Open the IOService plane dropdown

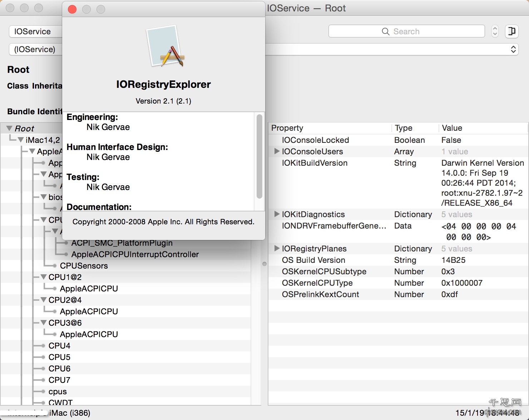[35, 31]
